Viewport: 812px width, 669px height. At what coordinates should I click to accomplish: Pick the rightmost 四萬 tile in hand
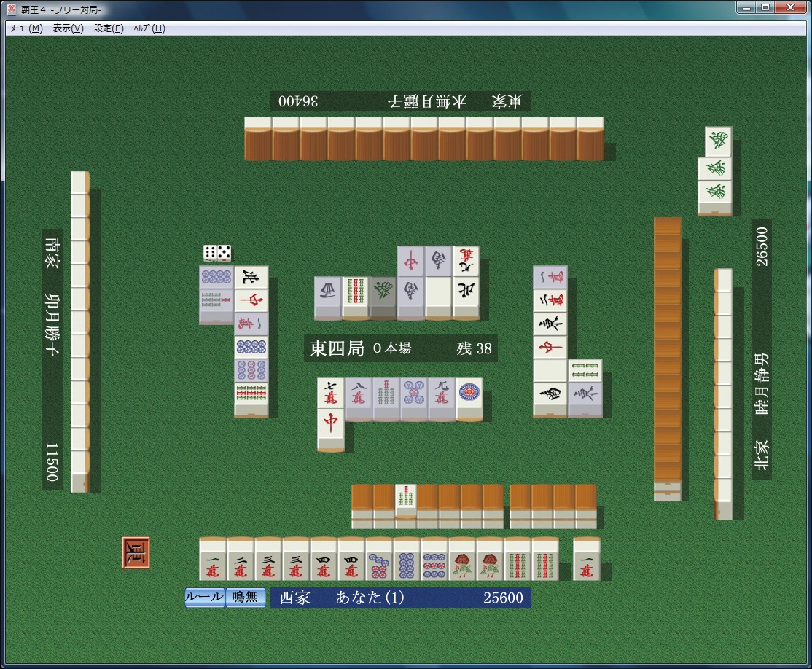(351, 560)
